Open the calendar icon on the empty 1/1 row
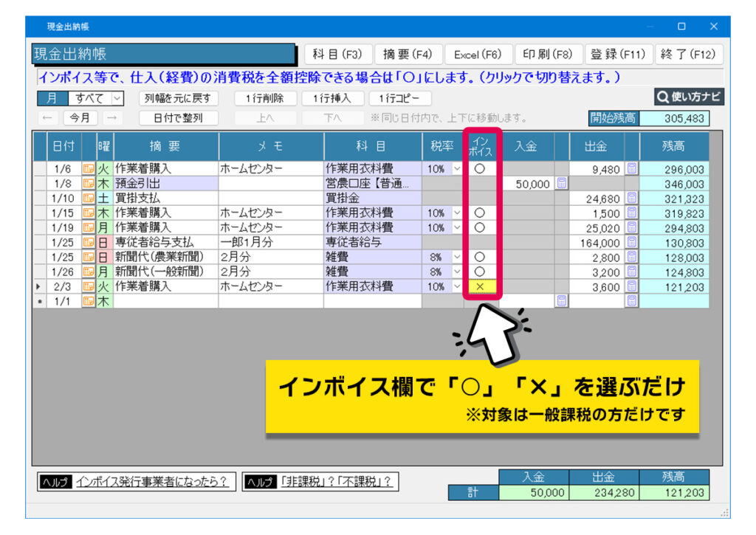 pyautogui.click(x=88, y=300)
